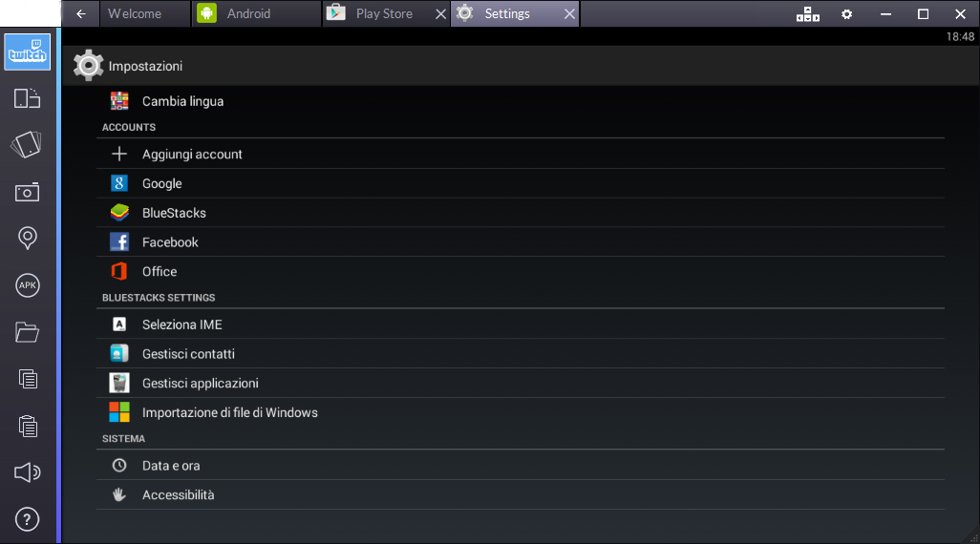This screenshot has height=544, width=980.
Task: Click the Twitch icon in sidebar
Action: tap(28, 52)
